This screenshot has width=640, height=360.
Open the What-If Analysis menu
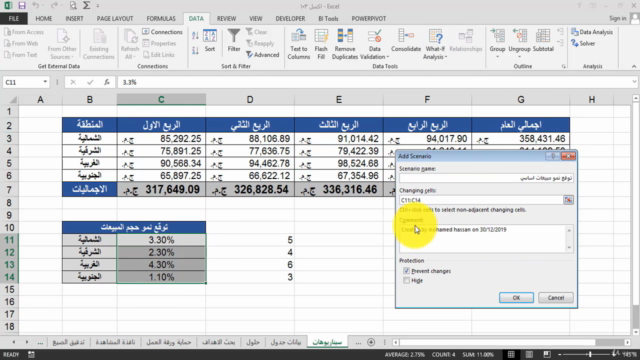435,53
